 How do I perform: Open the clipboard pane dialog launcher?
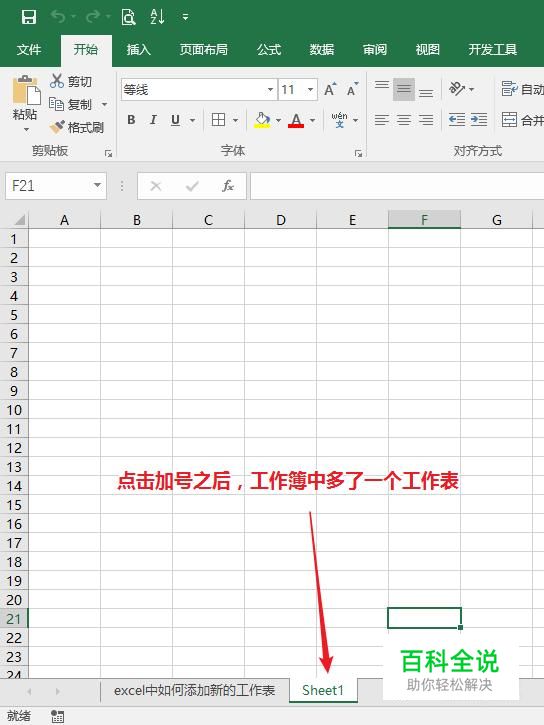109,154
